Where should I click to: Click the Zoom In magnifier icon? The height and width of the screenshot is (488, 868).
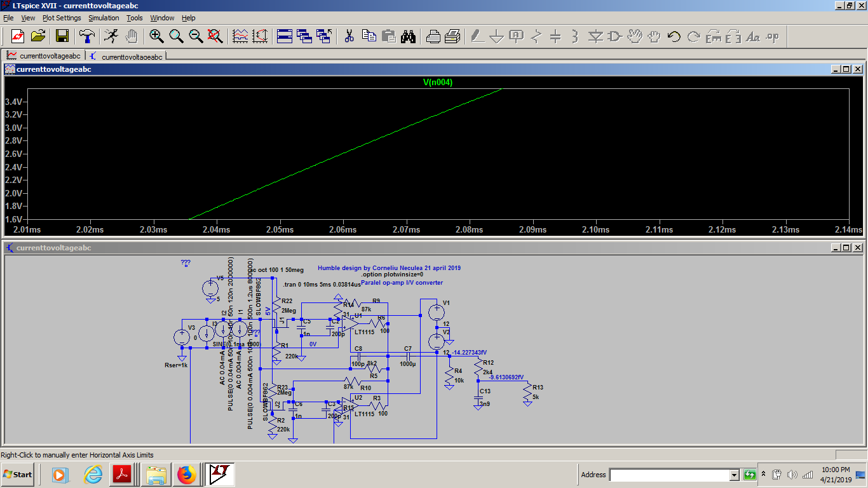(x=156, y=36)
